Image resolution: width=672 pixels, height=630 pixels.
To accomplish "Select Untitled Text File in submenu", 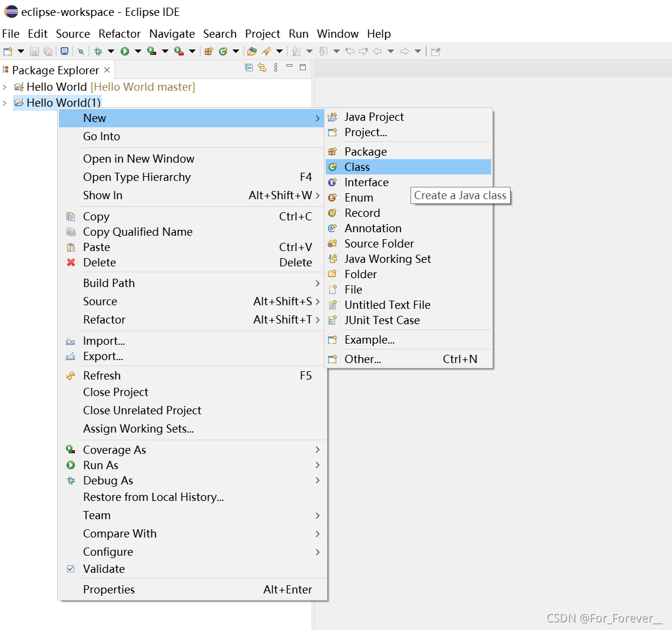I will point(408,305).
